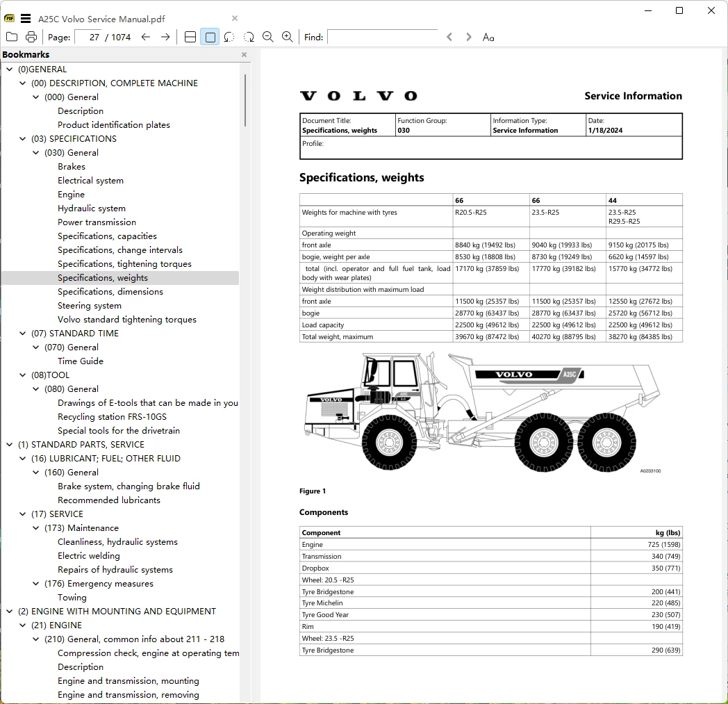
Task: Rotate the page clockwise
Action: [x=249, y=37]
